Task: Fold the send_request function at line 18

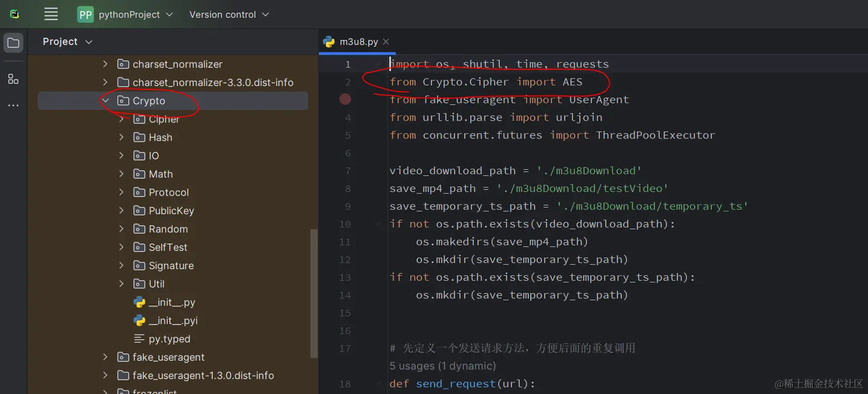Action: click(379, 383)
